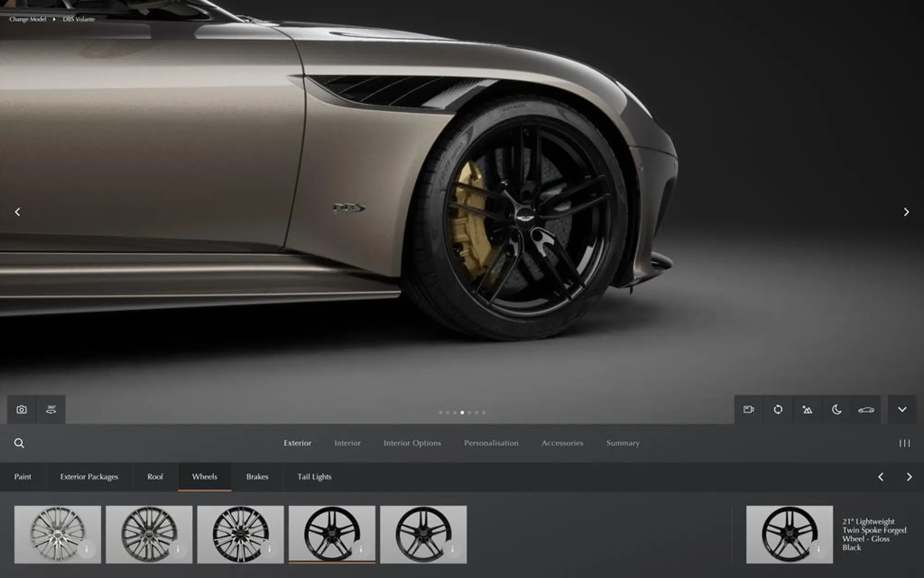Viewport: 924px width, 578px height.
Task: Click the selected wheel preview thumbnail
Action: 790,535
